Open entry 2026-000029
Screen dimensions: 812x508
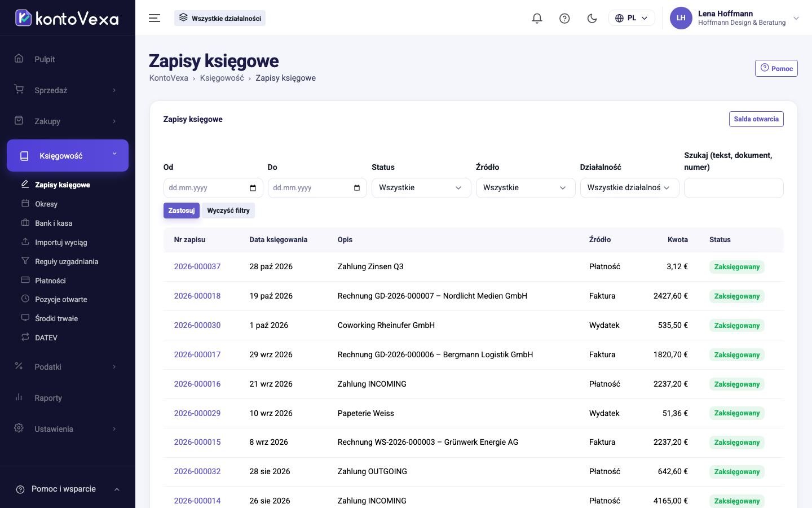(197, 413)
